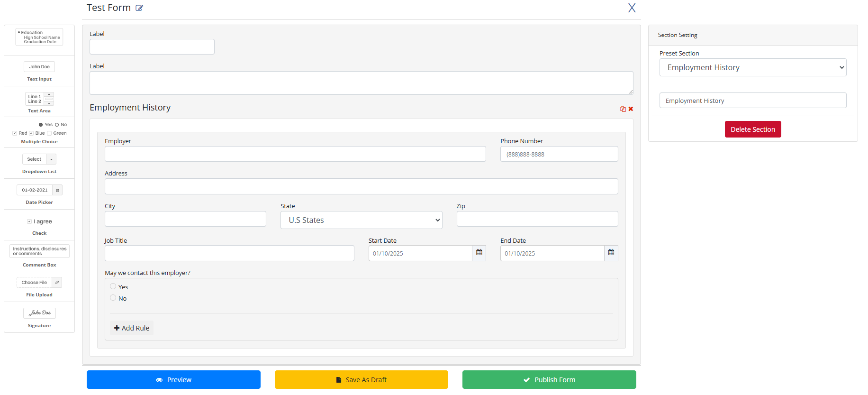This screenshot has height=395, width=868.
Task: Remove Employment History using the red X icon
Action: point(631,109)
